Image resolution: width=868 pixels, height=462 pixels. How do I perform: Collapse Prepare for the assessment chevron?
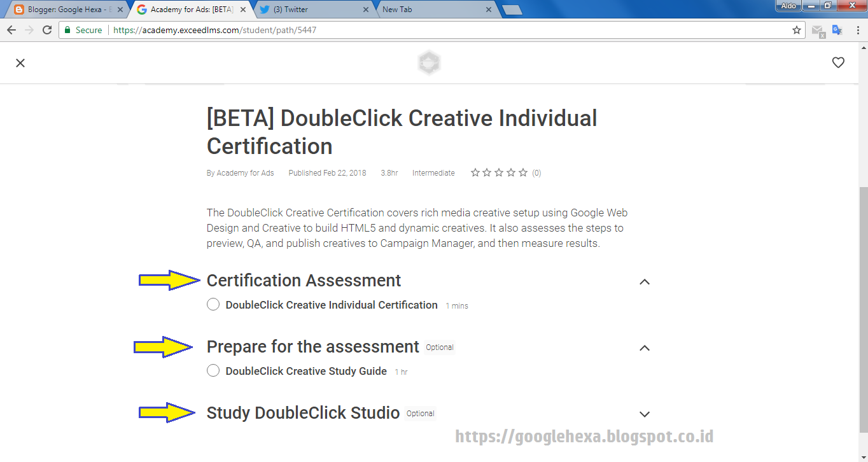point(645,347)
